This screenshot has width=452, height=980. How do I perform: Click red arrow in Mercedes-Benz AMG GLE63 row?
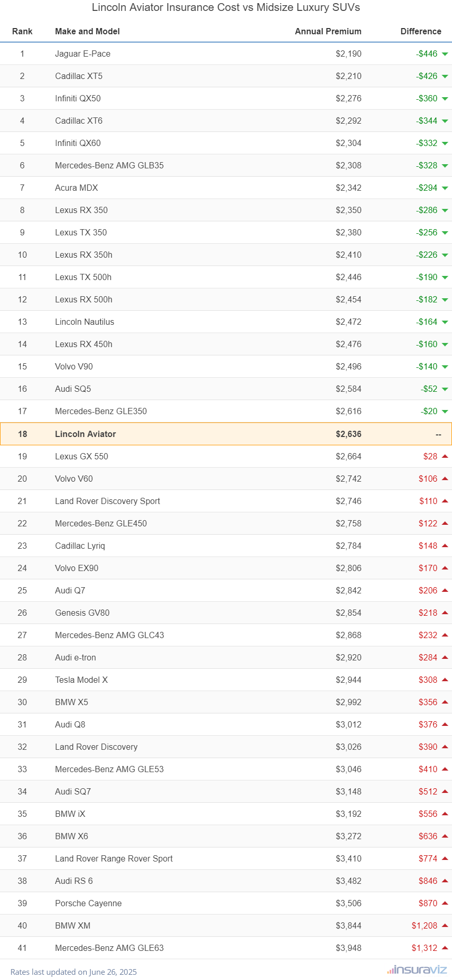coord(445,948)
